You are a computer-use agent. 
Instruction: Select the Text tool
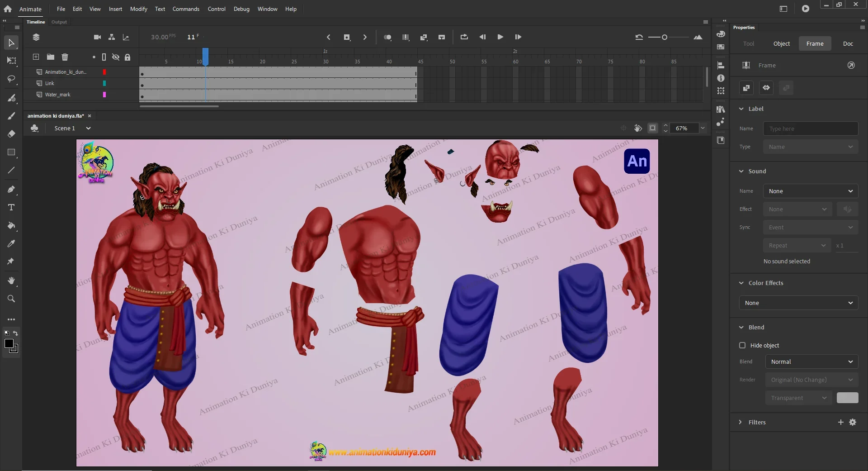11,207
